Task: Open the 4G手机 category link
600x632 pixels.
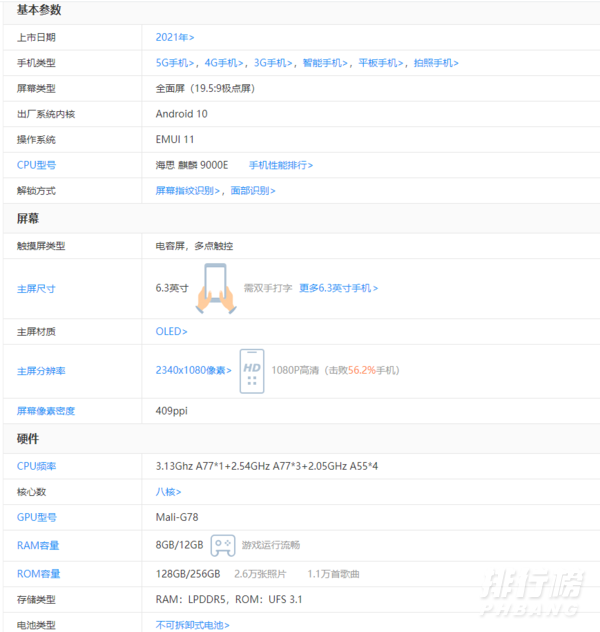Action: tap(224, 63)
